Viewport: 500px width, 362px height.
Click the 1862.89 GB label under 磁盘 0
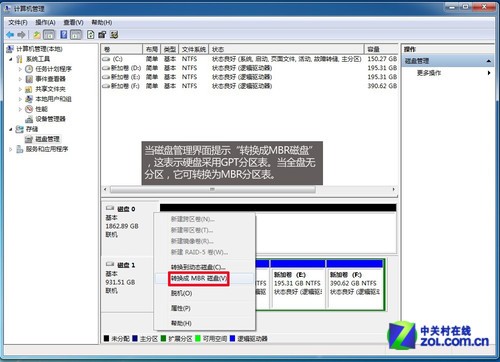[x=122, y=226]
